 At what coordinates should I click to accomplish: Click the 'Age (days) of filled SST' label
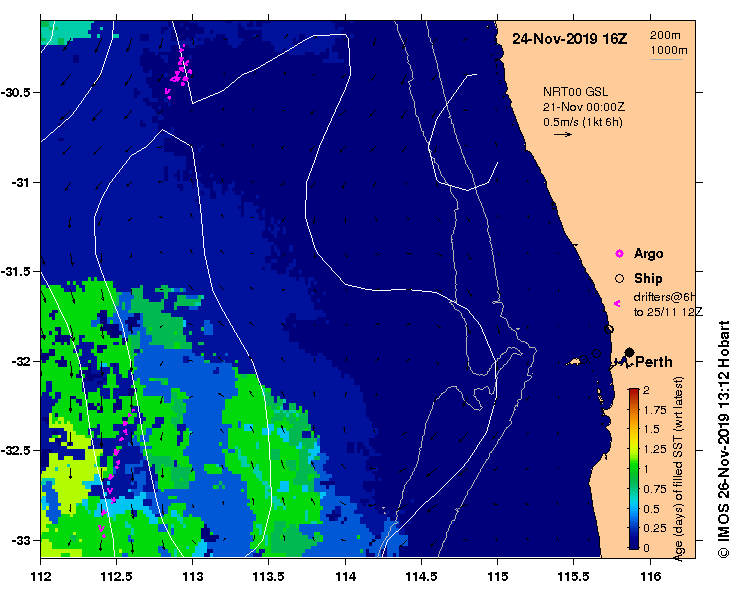(678, 469)
